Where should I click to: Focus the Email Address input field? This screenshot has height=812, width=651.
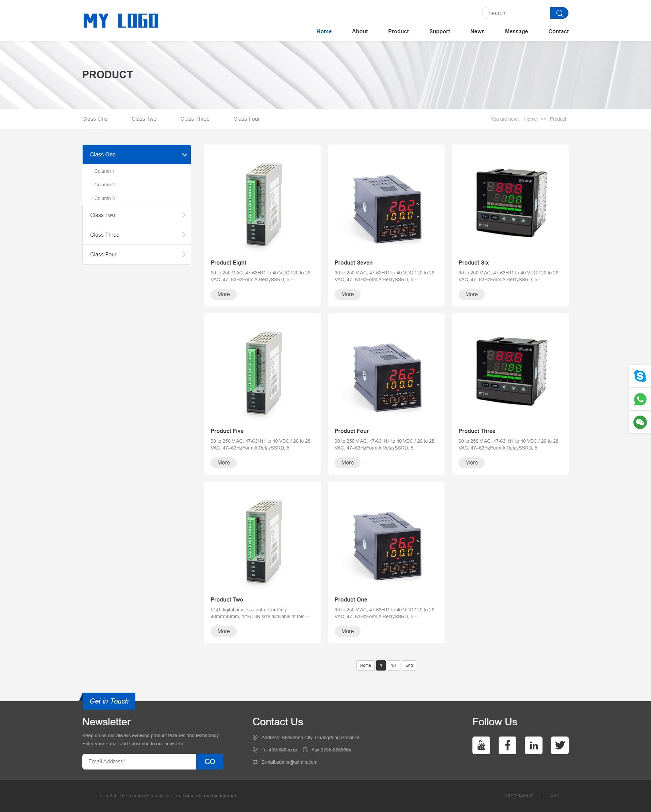pyautogui.click(x=139, y=761)
